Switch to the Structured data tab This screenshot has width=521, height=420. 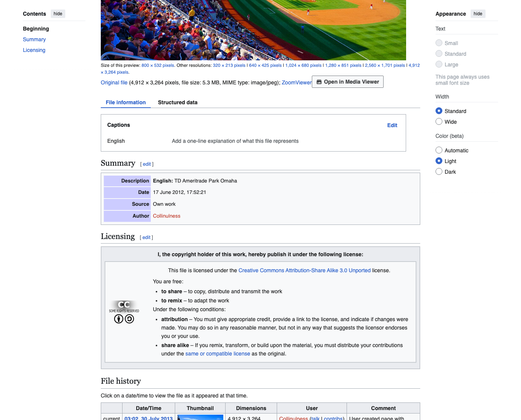click(x=177, y=102)
